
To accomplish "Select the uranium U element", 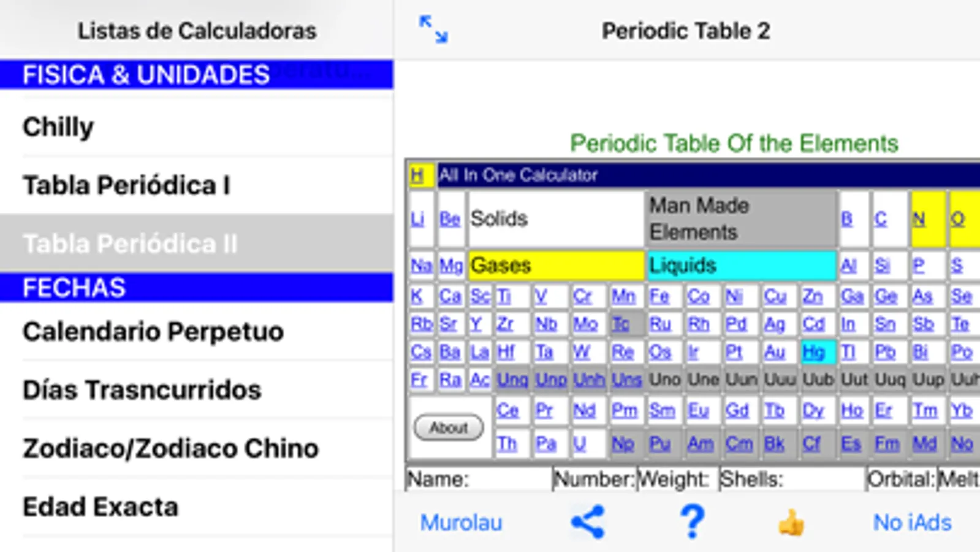I will coord(580,443).
